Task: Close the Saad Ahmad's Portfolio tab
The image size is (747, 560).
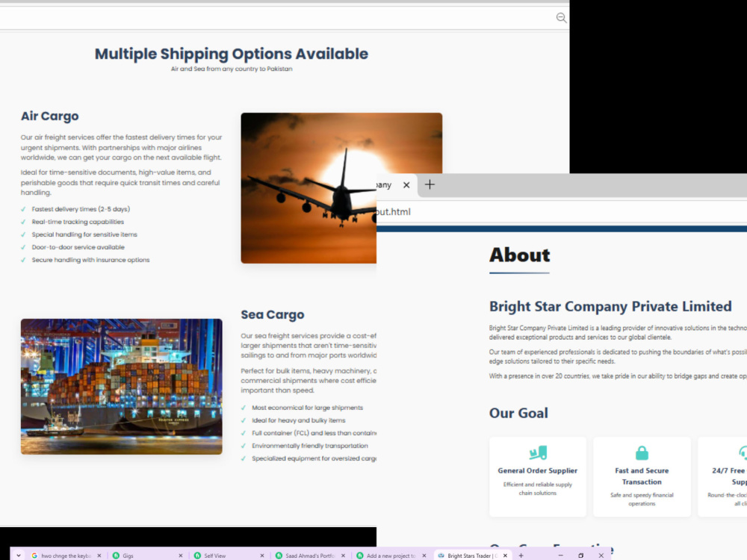Action: 343,556
